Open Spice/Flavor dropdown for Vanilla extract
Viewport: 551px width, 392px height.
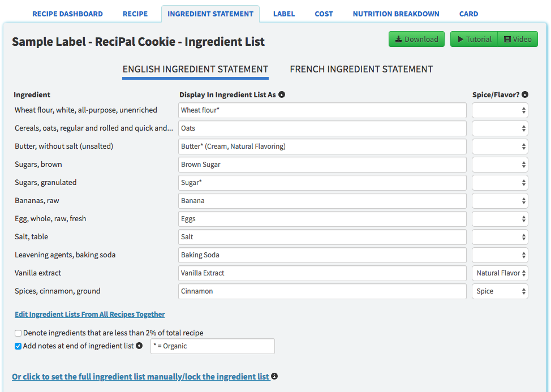point(500,273)
